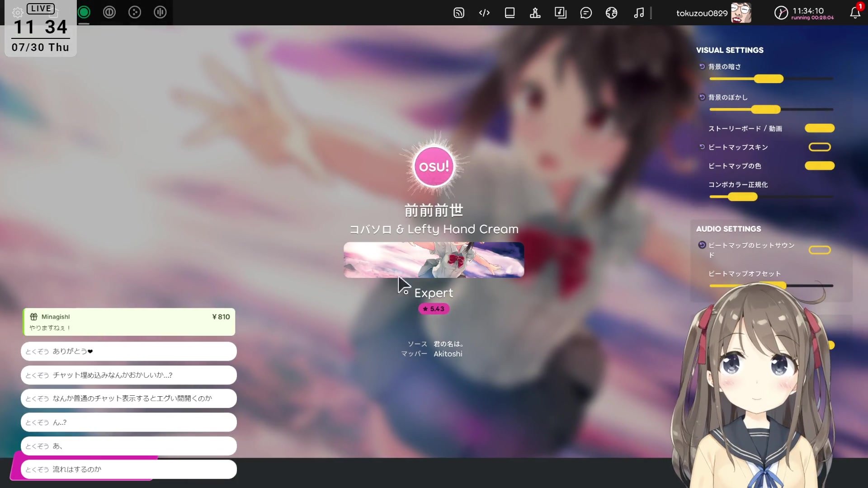
Task: Toggle ストーリーボード / 動画 switch
Action: pos(820,128)
